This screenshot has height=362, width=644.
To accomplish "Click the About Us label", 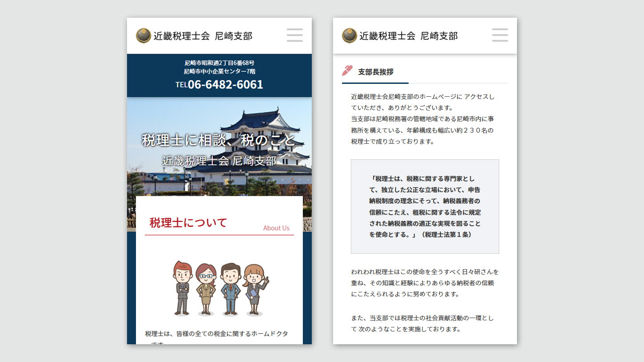I will coord(276,228).
